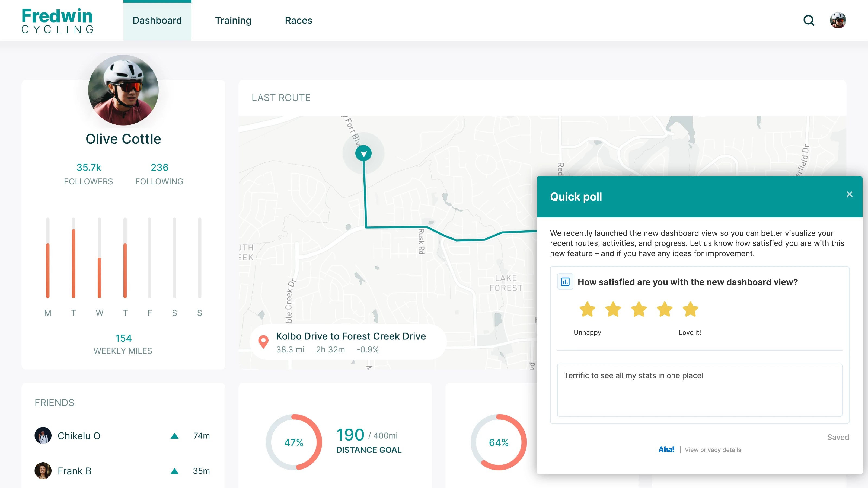Switch to the Training tab
The width and height of the screenshot is (868, 488).
click(x=233, y=21)
